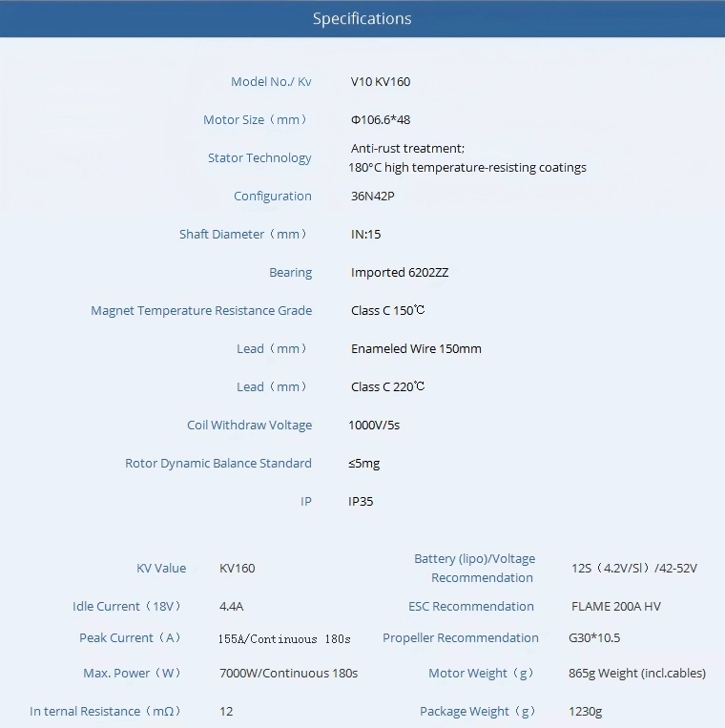
Task: Select the Idle Current (18V) label
Action: click(128, 607)
